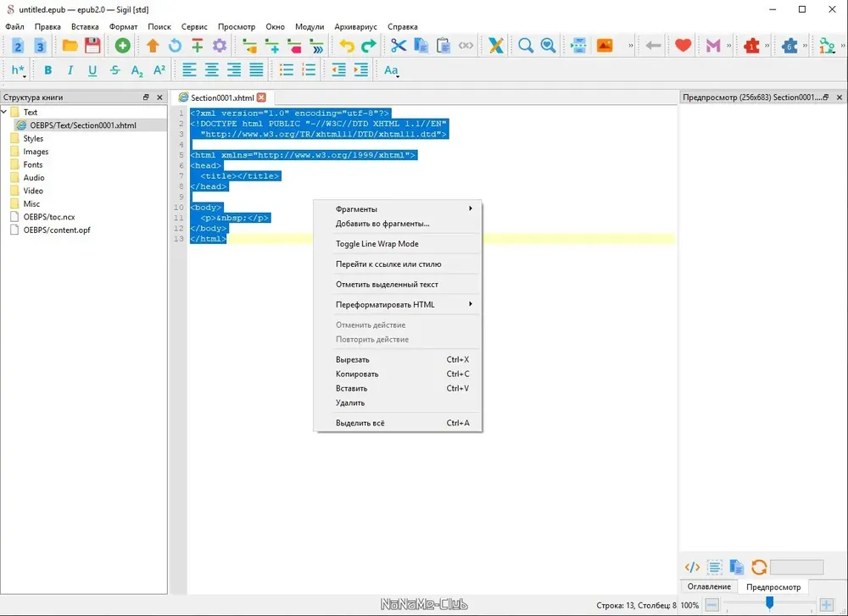This screenshot has height=616, width=848.
Task: Open the heading h* dropdown
Action: 18,70
